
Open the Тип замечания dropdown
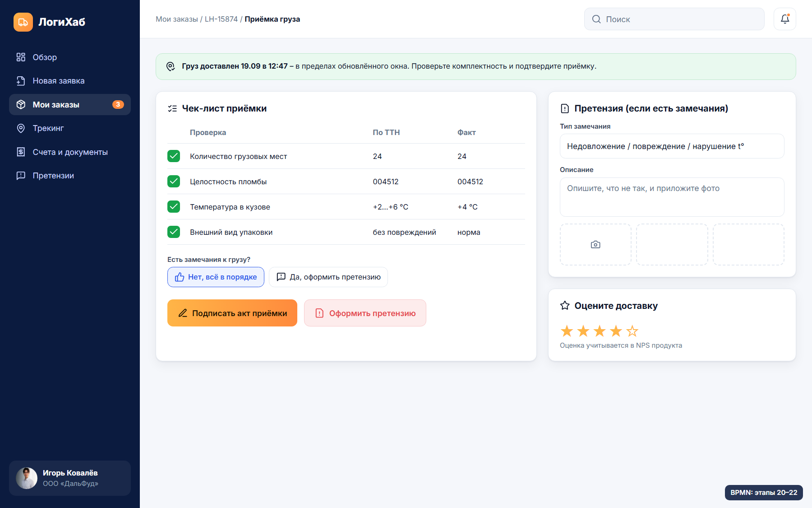672,146
